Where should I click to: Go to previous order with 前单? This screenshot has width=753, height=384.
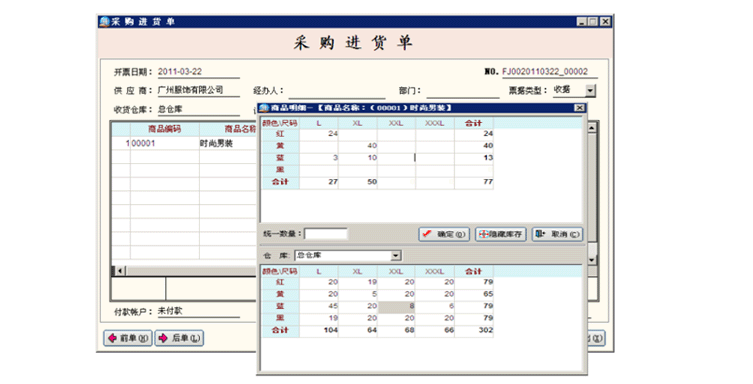click(x=128, y=338)
